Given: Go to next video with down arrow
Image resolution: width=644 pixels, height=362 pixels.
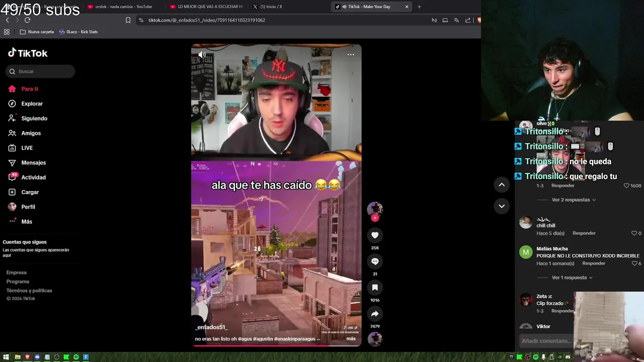Looking at the screenshot, I should (502, 206).
